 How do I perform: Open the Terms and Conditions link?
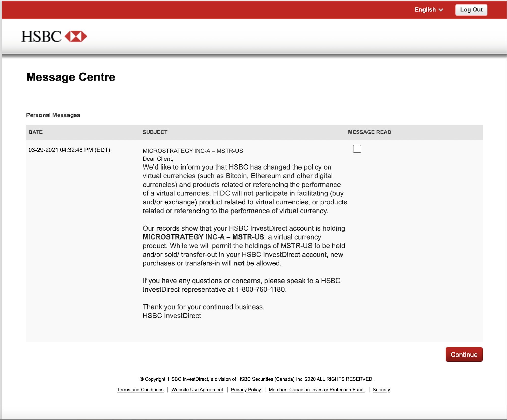140,390
